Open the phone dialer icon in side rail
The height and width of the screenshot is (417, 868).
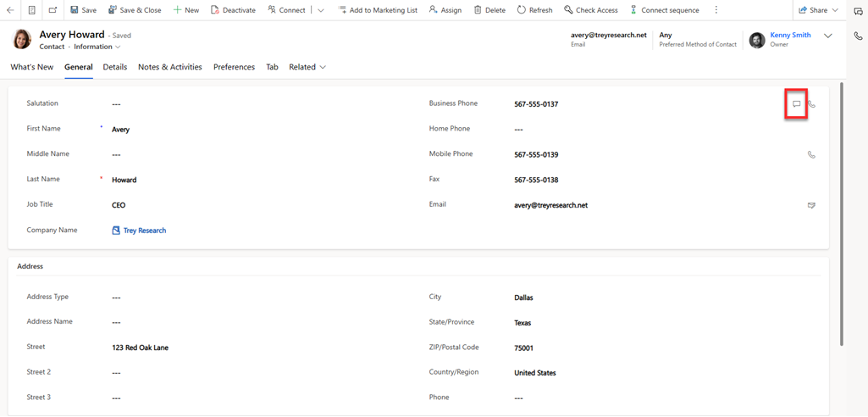[x=858, y=36]
